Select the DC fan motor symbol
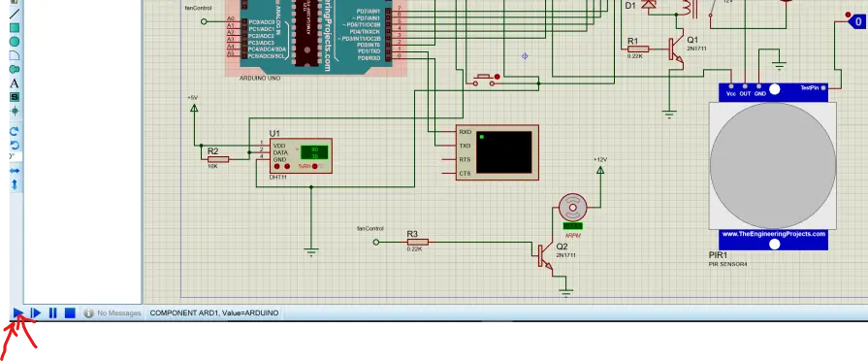This screenshot has width=868, height=361. click(572, 208)
